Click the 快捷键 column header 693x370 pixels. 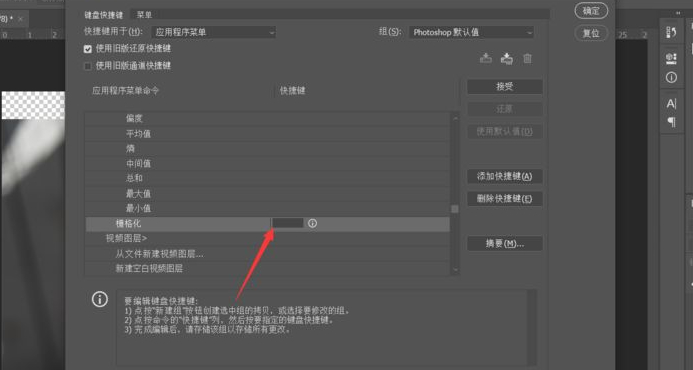pyautogui.click(x=293, y=91)
